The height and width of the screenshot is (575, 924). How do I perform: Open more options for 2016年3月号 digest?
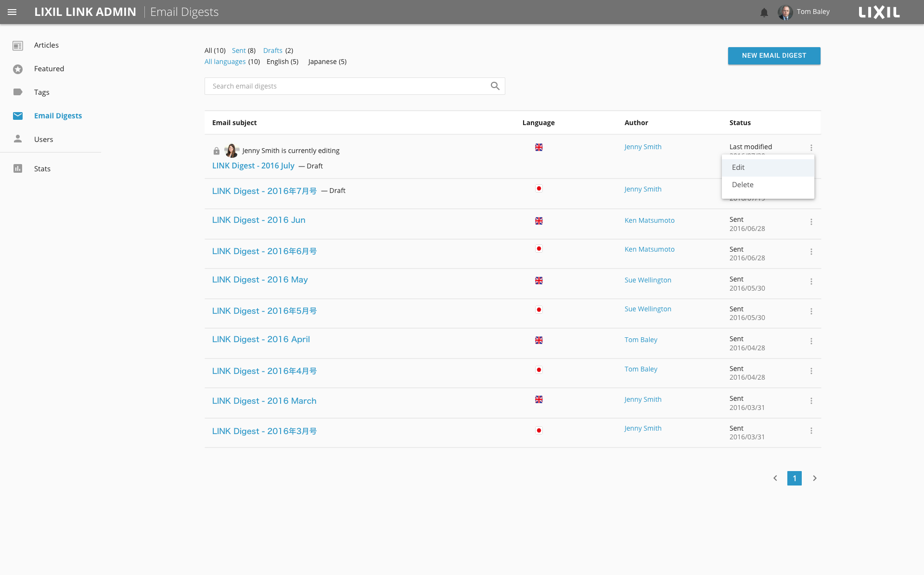click(811, 431)
